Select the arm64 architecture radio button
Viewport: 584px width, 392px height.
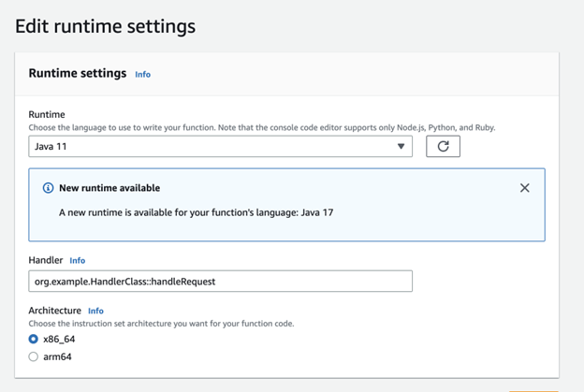(x=33, y=356)
